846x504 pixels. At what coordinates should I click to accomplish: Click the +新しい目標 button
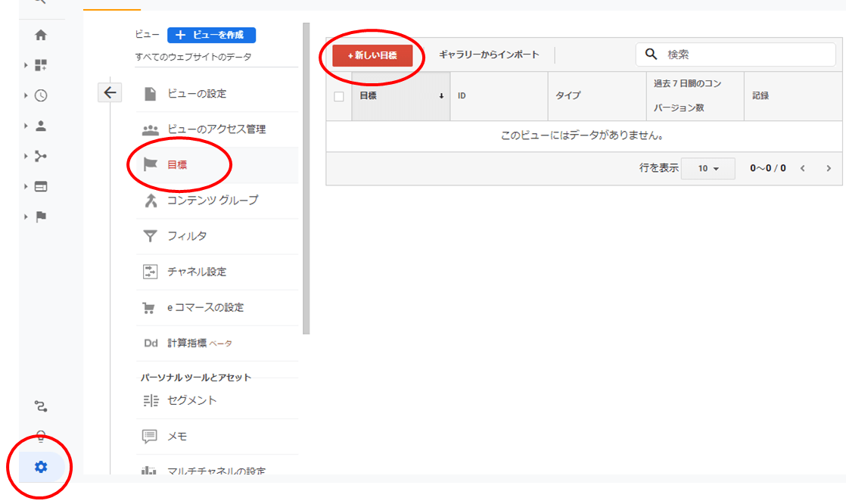click(x=372, y=55)
